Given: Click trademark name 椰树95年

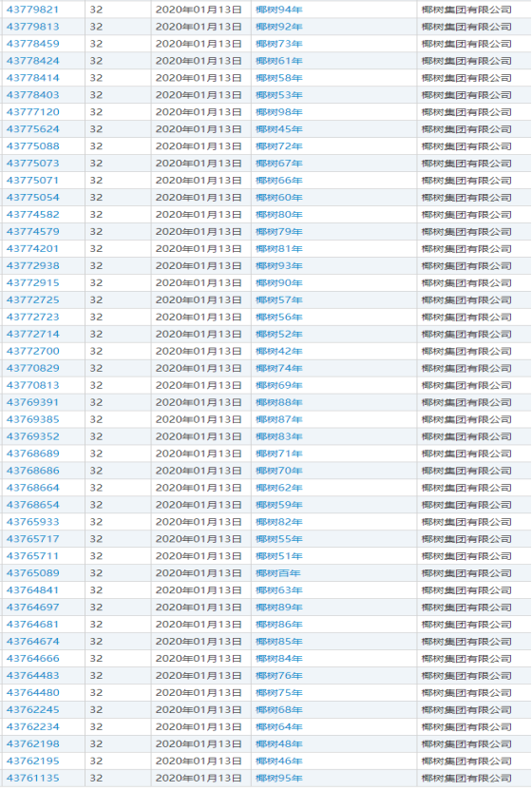Looking at the screenshot, I should (279, 779).
